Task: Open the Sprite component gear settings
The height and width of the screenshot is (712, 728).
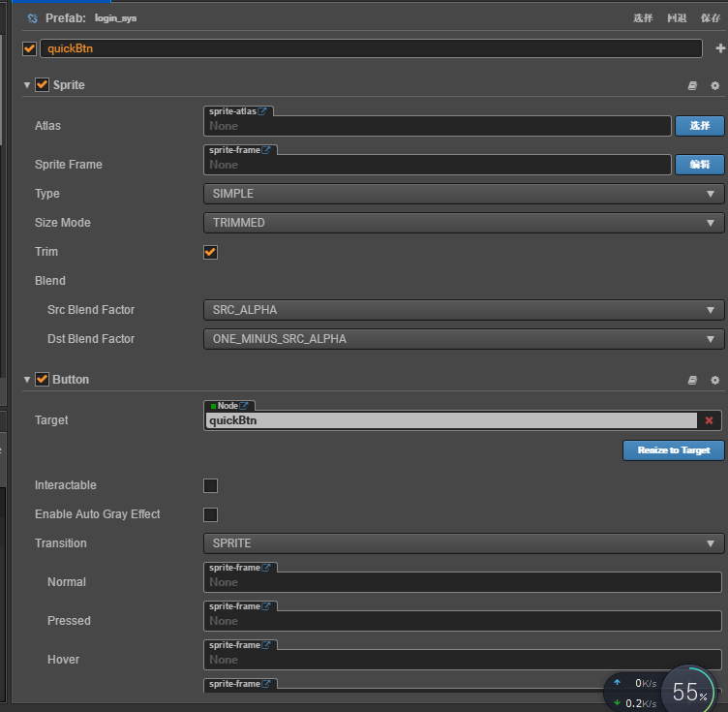Action: [715, 85]
